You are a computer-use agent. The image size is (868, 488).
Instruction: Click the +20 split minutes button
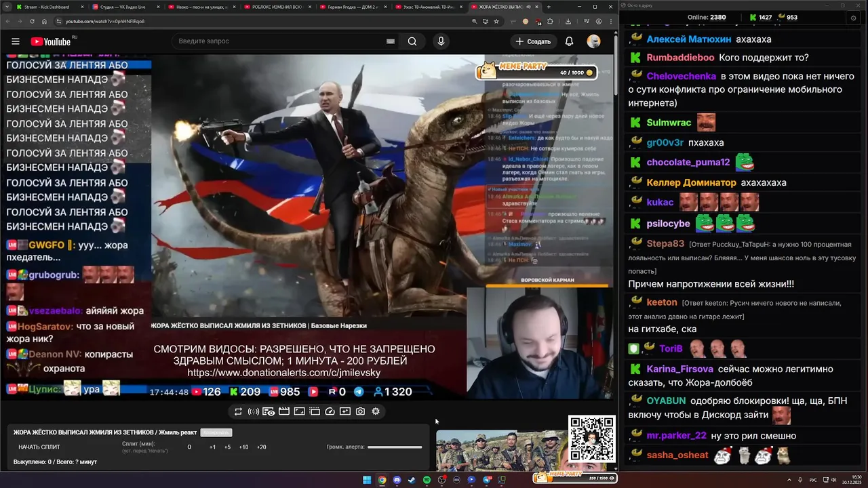(x=261, y=447)
